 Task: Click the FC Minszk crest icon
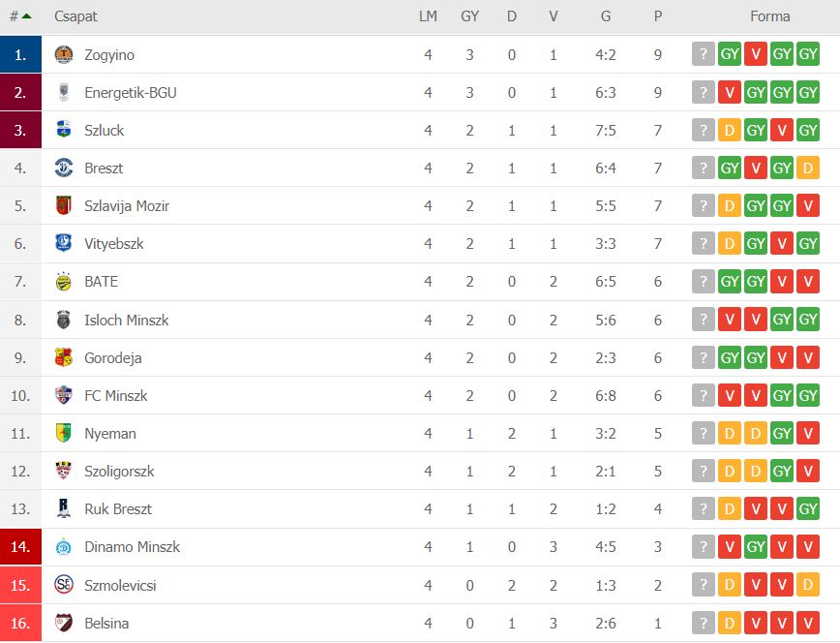tap(64, 395)
